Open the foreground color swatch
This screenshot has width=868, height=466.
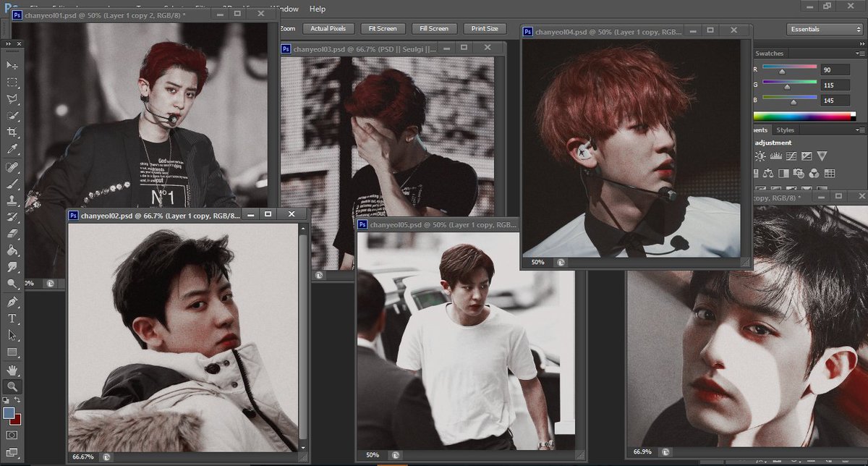pos(8,412)
